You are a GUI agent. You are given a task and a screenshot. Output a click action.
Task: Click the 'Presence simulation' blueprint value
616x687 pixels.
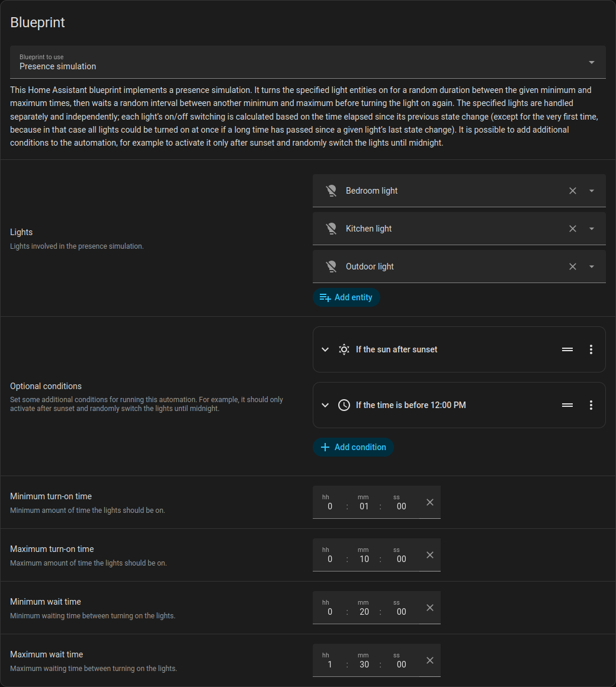[x=58, y=66]
